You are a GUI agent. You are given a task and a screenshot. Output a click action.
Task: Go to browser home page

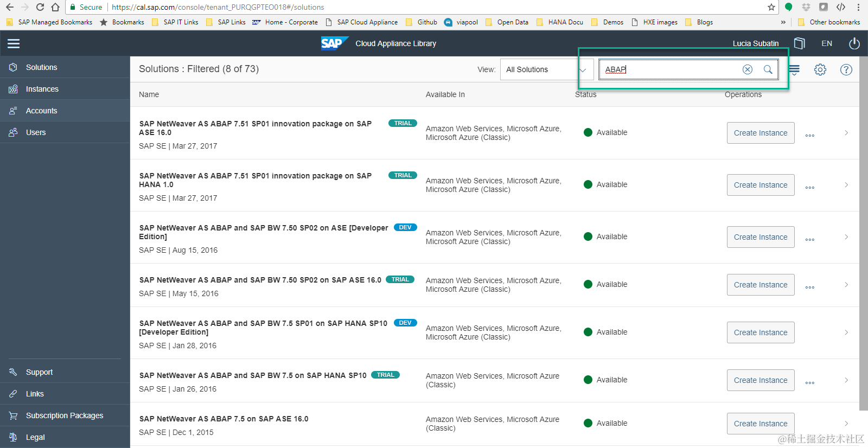55,7
